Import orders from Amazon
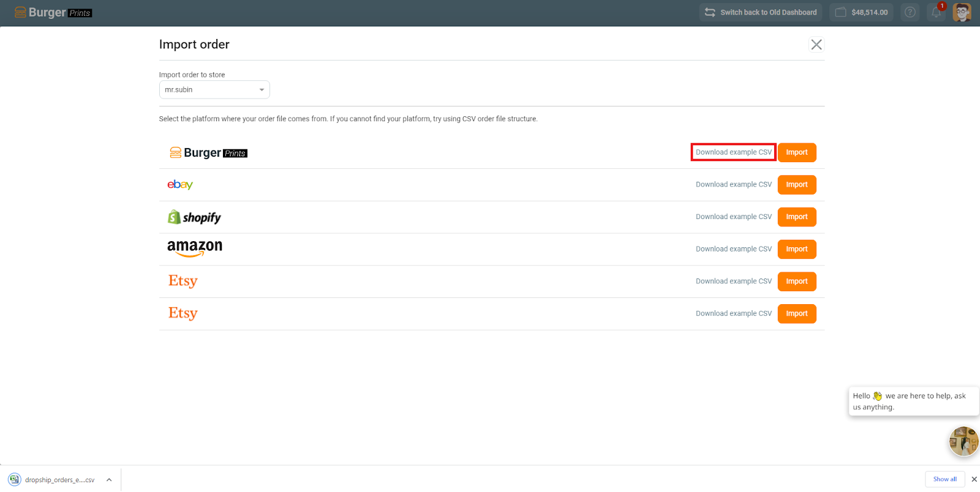 pyautogui.click(x=797, y=249)
